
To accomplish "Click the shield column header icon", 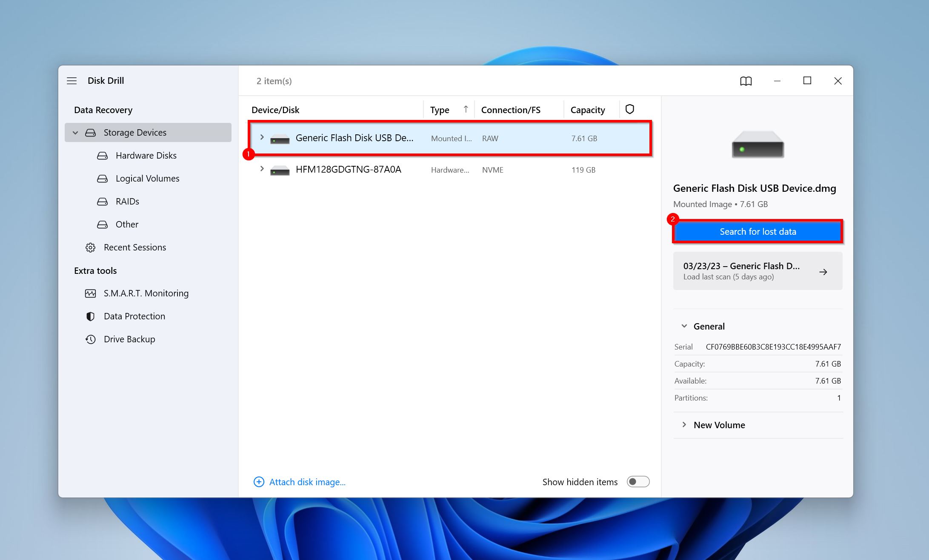I will 630,109.
